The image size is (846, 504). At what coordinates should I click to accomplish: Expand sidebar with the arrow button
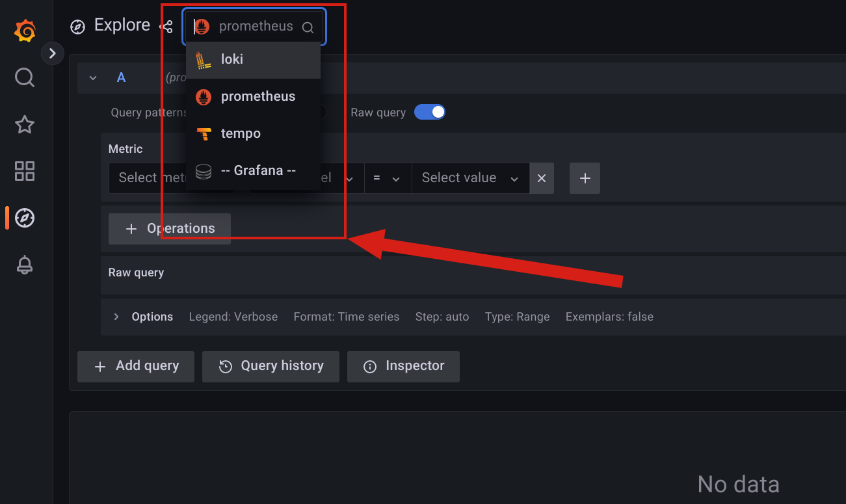tap(53, 53)
